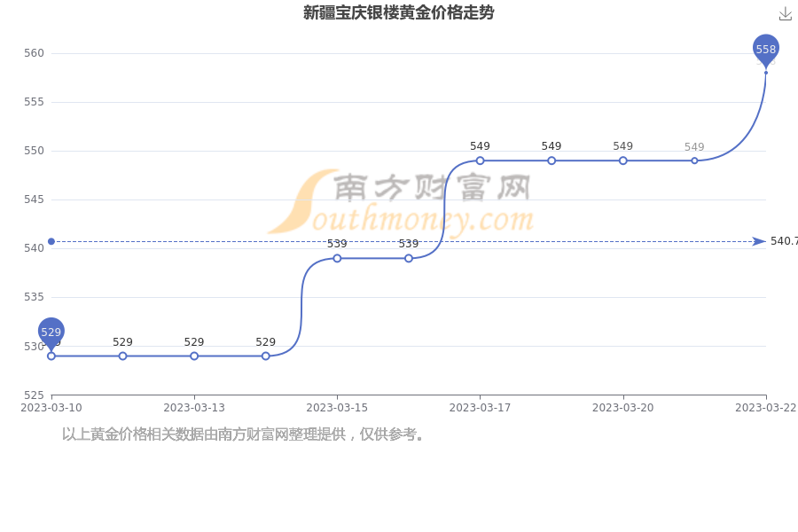Click the x-axis label 2023-03-17
The image size is (798, 532).
(x=480, y=407)
